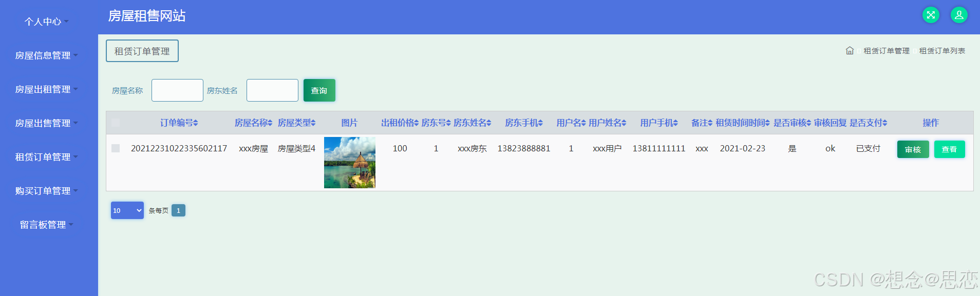
Task: Click the xxx用户 user name cell
Action: tap(607, 148)
